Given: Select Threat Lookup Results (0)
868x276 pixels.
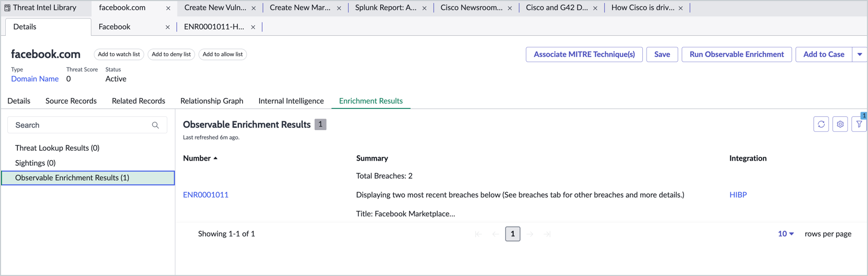Looking at the screenshot, I should coord(57,148).
